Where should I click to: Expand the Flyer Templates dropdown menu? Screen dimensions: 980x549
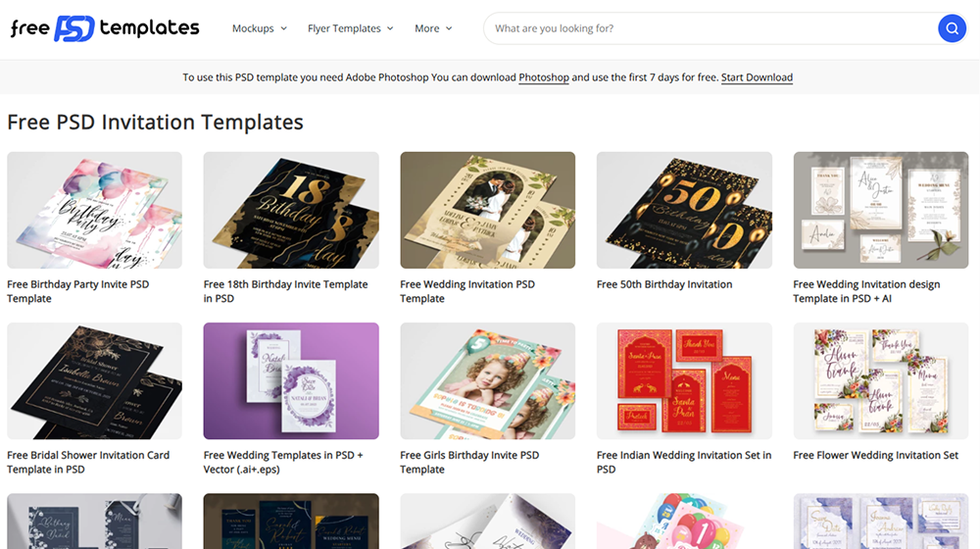[351, 28]
